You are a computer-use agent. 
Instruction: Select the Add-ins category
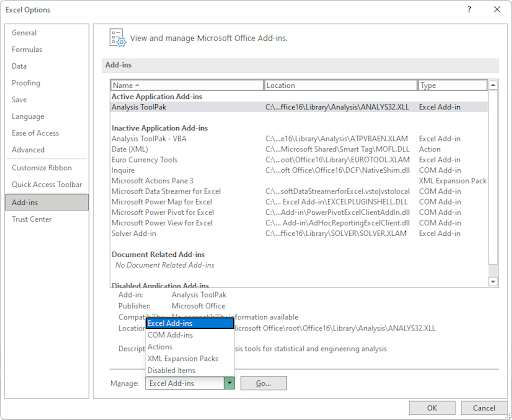47,202
